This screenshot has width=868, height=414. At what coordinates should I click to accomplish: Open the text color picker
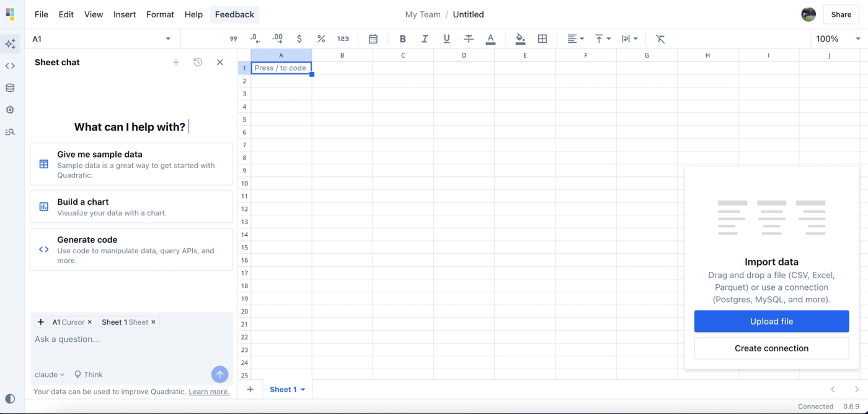coord(490,38)
